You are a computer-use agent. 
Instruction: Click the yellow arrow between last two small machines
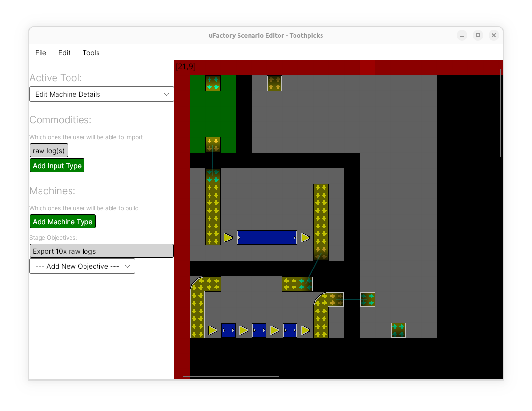tap(274, 330)
